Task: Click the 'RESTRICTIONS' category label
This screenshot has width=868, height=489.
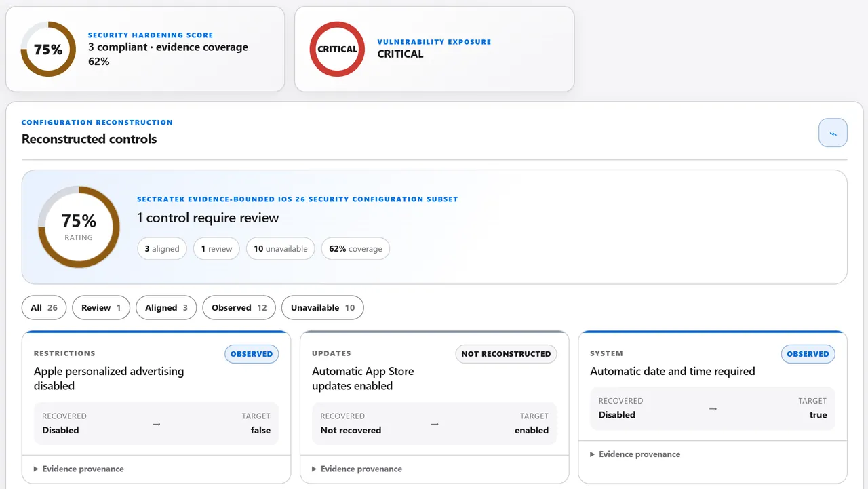Action: (x=64, y=353)
